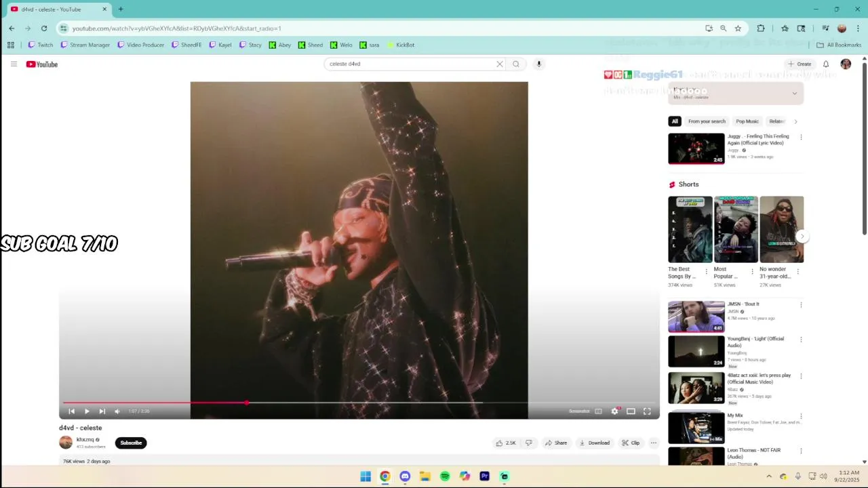Open the player settings gear

click(615, 411)
